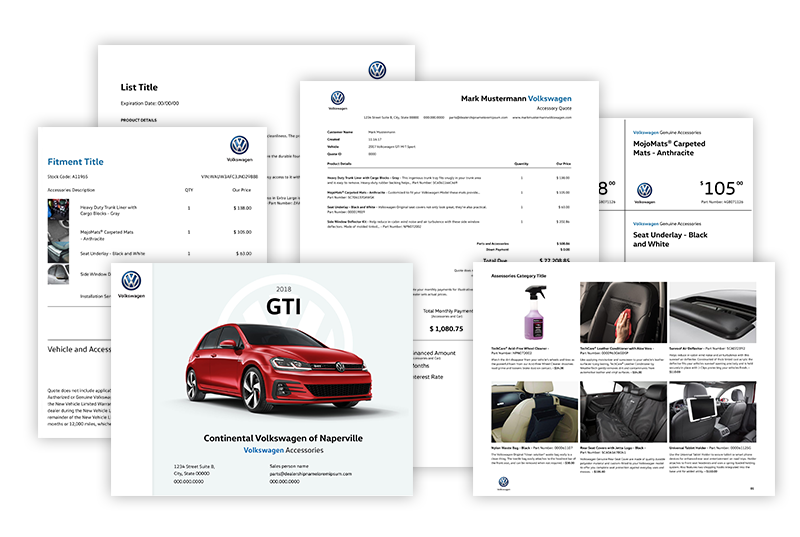This screenshot has width=800, height=537.
Task: Click "Volkswagen Genuine Accessories" label above MojoMats
Action: click(667, 132)
